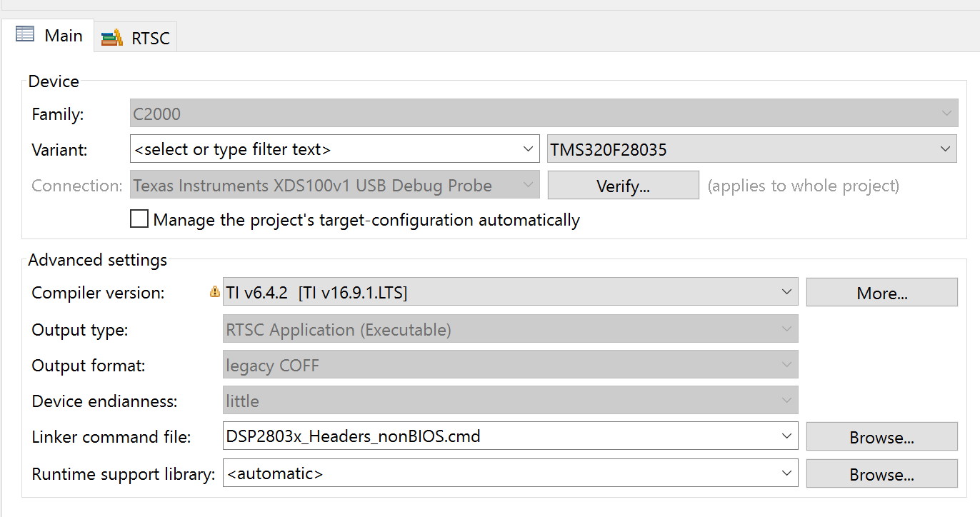Open the Output type dropdown
Viewport: 980px width, 517px height.
click(510, 329)
